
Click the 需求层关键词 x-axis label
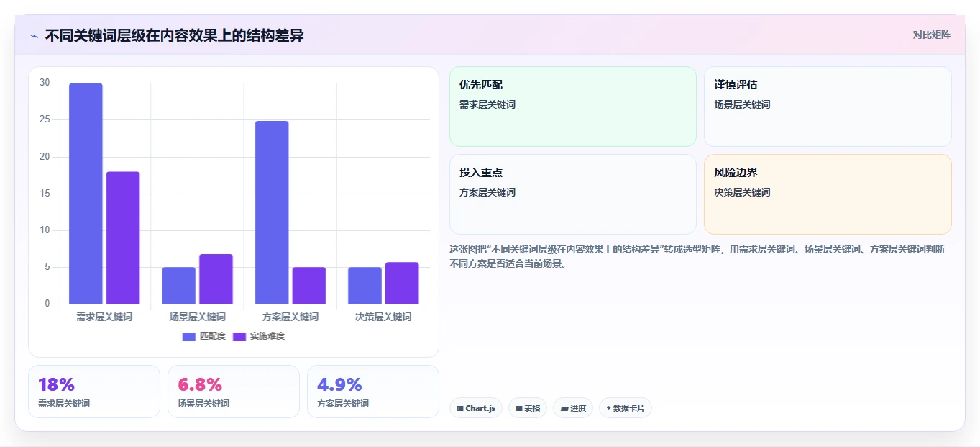104,317
